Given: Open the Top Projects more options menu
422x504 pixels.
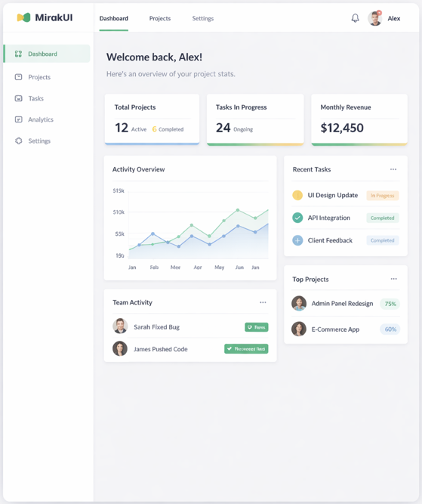Looking at the screenshot, I should coord(393,279).
